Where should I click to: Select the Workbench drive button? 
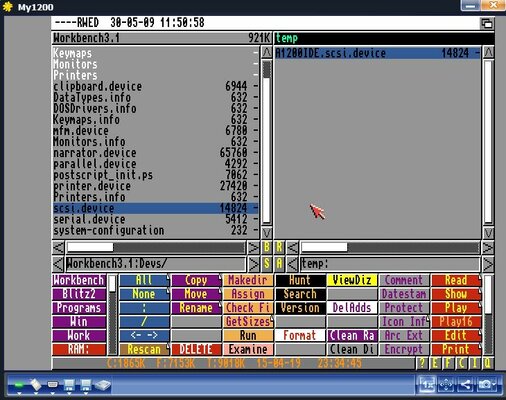(x=79, y=280)
